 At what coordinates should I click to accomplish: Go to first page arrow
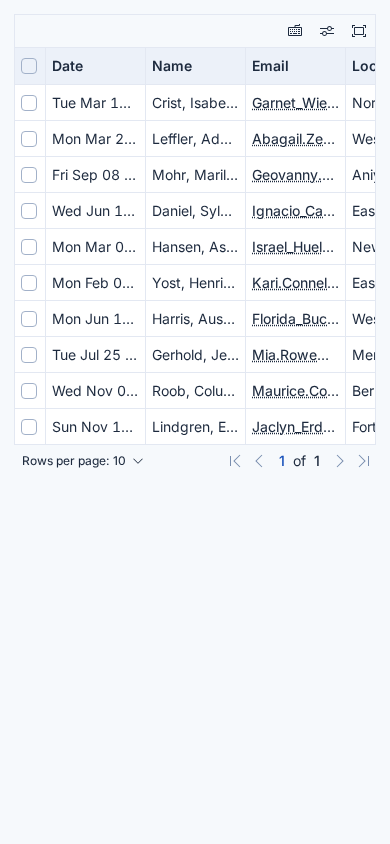235,461
